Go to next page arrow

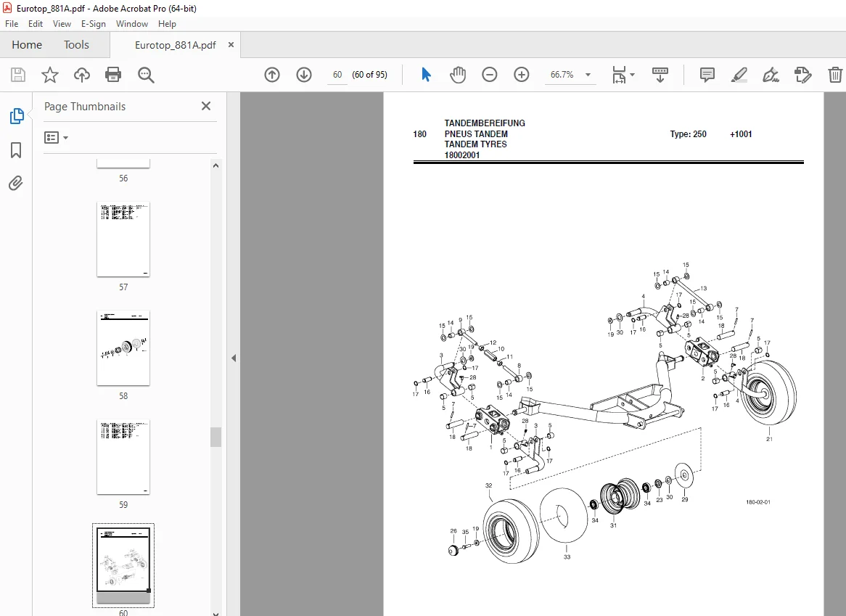304,75
